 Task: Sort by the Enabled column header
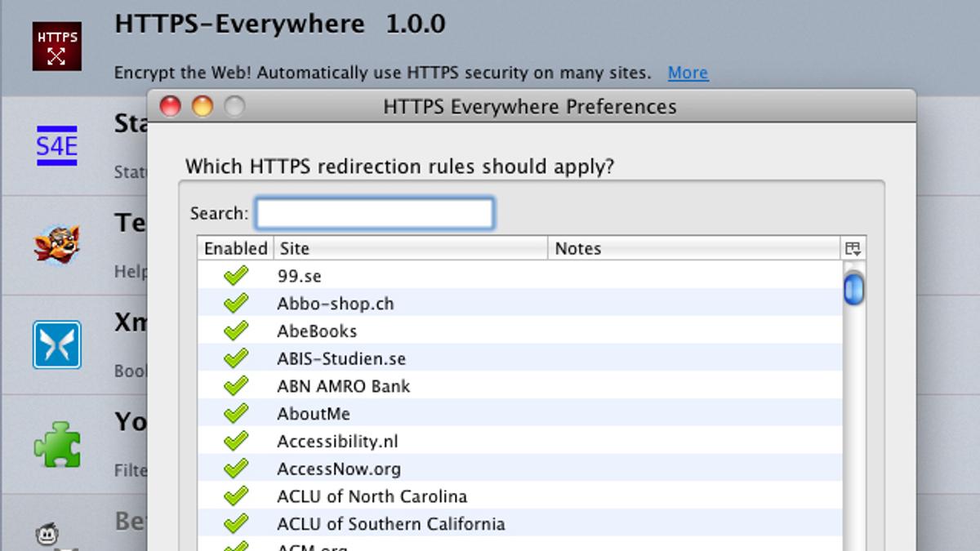tap(235, 248)
